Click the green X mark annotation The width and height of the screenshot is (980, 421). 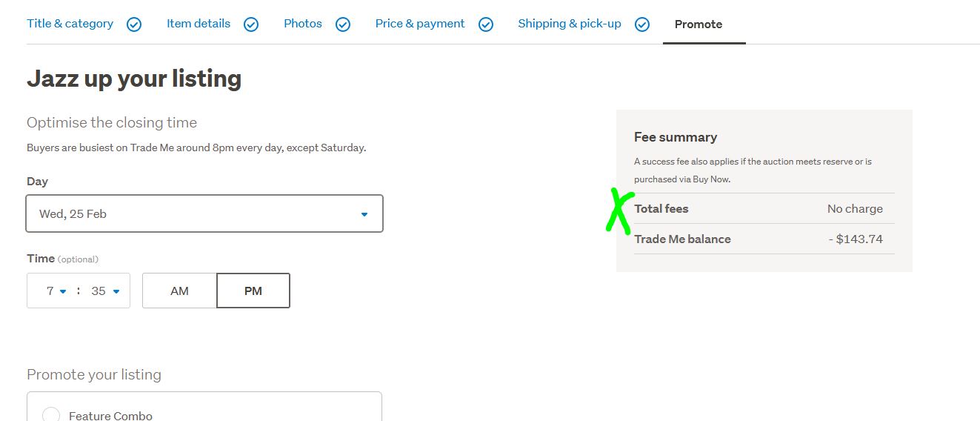point(619,210)
